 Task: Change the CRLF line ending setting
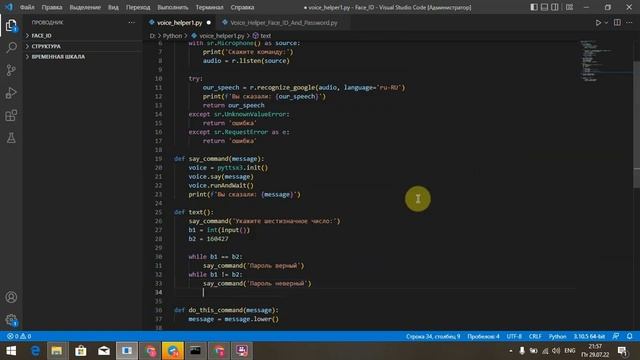click(x=535, y=336)
